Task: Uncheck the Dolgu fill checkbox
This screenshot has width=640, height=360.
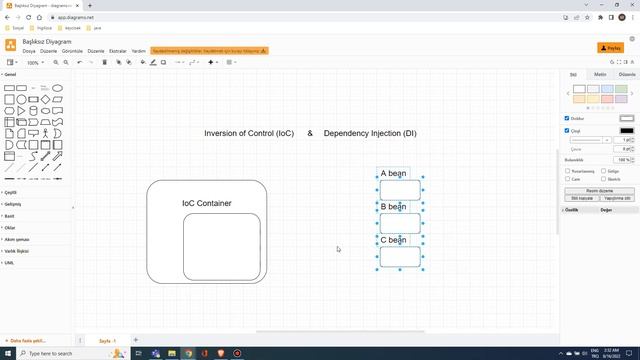Action: coord(567,118)
